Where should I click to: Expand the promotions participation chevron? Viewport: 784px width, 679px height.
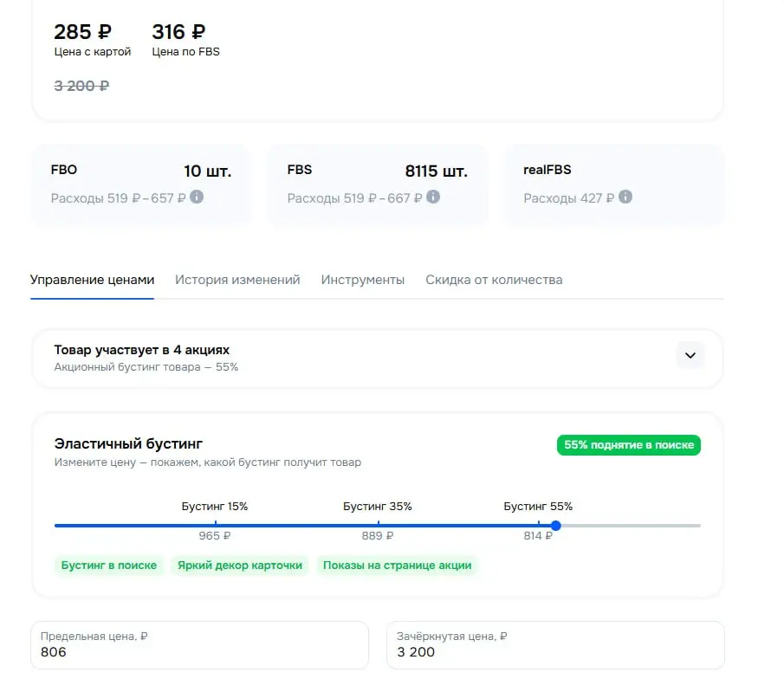[x=690, y=355]
